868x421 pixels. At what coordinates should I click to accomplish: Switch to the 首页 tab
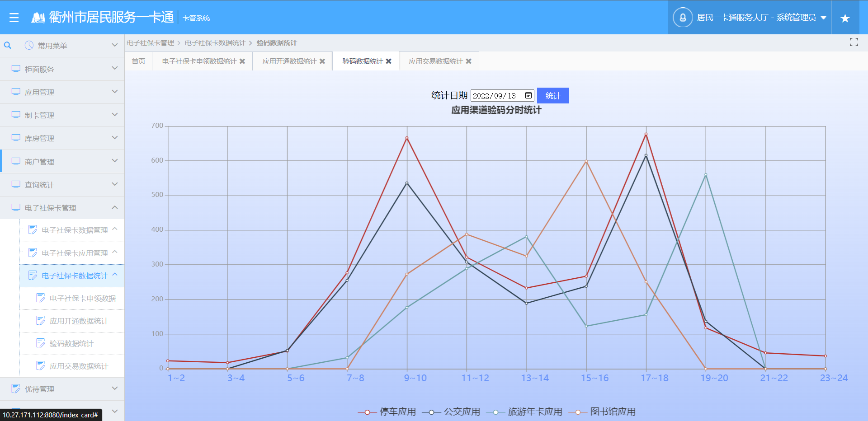coord(138,61)
